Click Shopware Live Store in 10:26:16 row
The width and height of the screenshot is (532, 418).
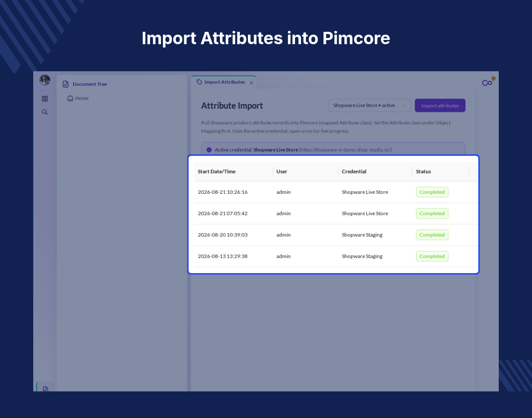365,192
